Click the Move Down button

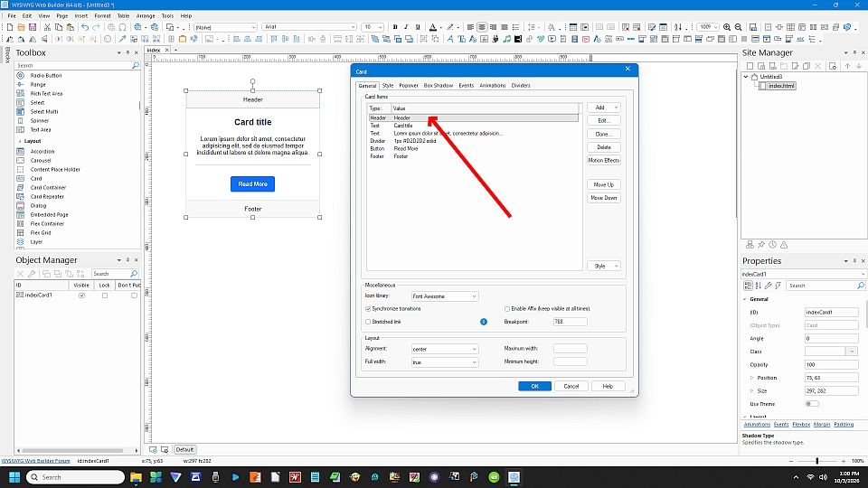(x=603, y=198)
